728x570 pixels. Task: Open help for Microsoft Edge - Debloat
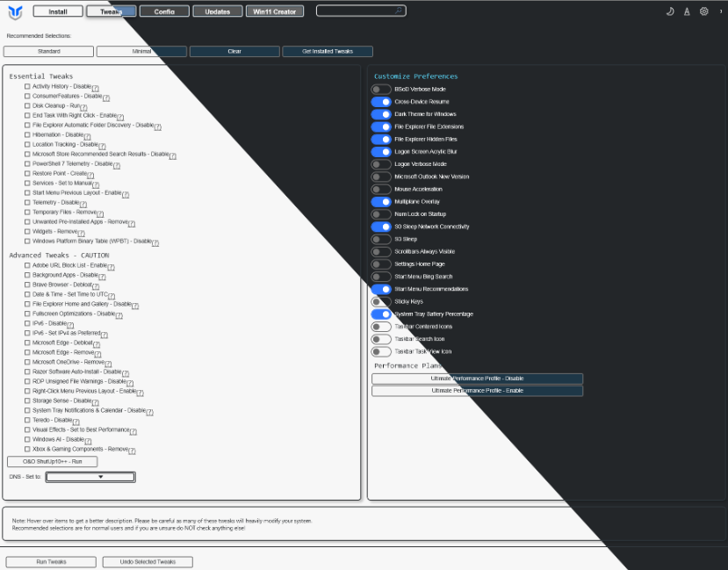(x=96, y=344)
